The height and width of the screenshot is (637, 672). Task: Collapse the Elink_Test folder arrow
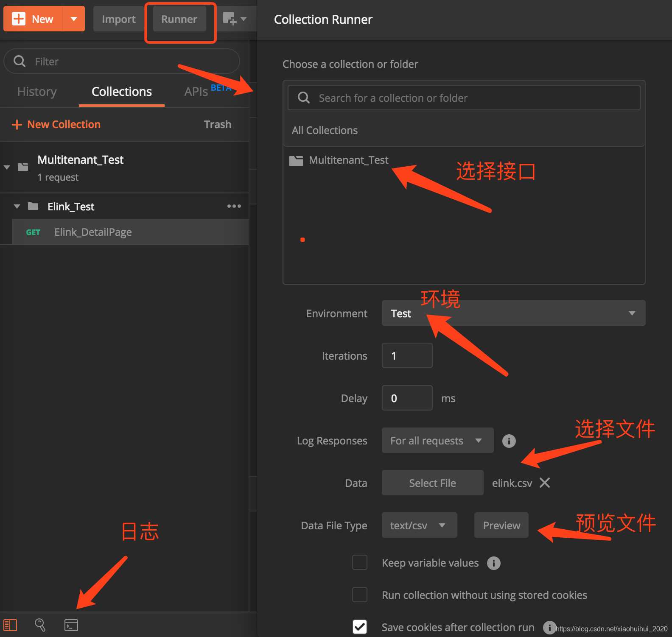(17, 207)
